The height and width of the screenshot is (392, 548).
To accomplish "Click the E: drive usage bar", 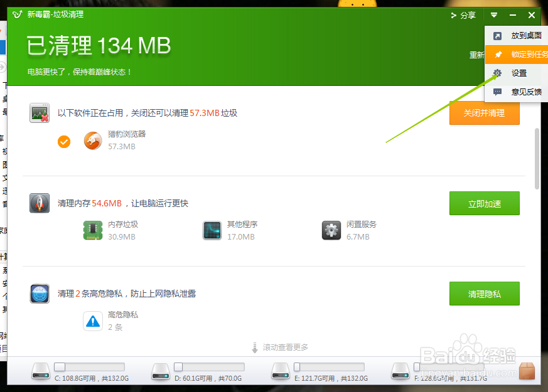I will 329,367.
